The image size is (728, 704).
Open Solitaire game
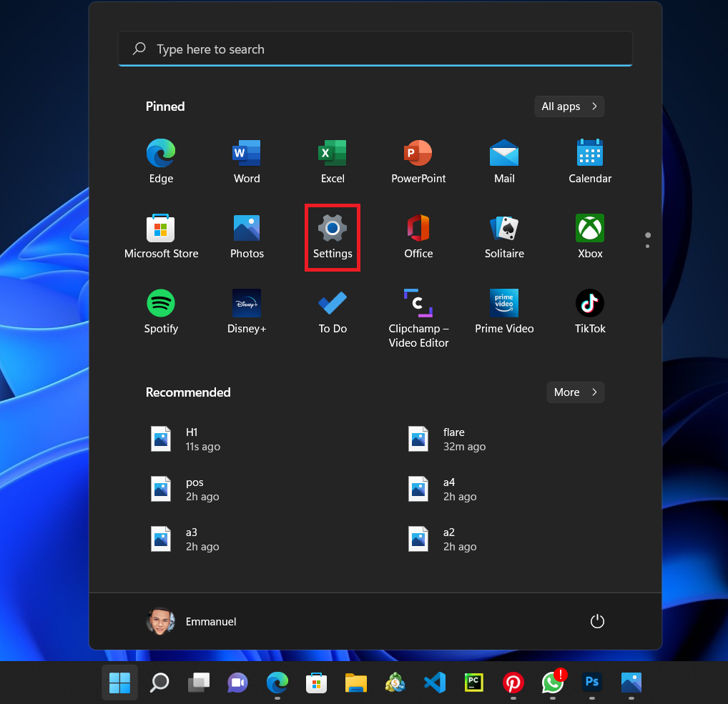[x=504, y=236]
